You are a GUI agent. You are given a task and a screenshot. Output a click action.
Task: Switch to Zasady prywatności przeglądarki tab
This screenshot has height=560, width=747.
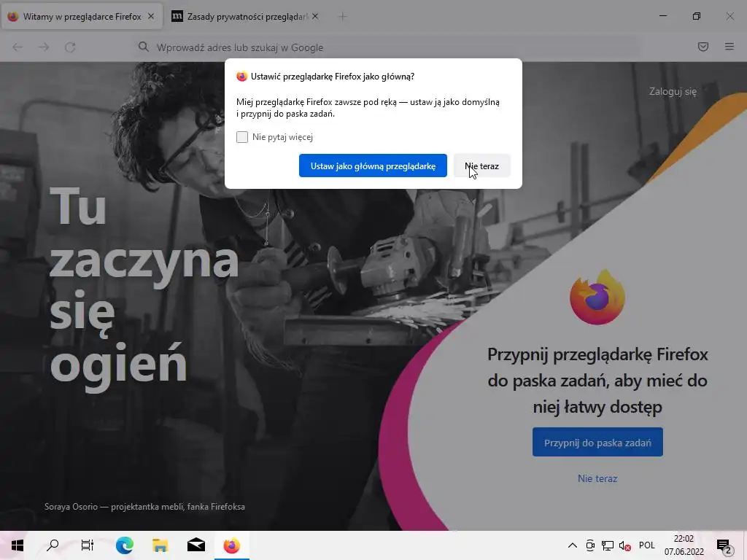246,17
